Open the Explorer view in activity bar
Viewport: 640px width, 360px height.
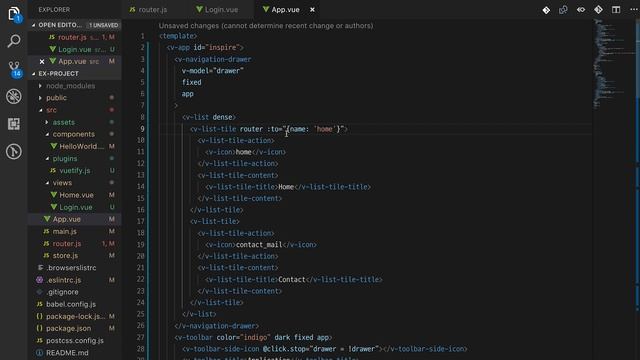13,14
